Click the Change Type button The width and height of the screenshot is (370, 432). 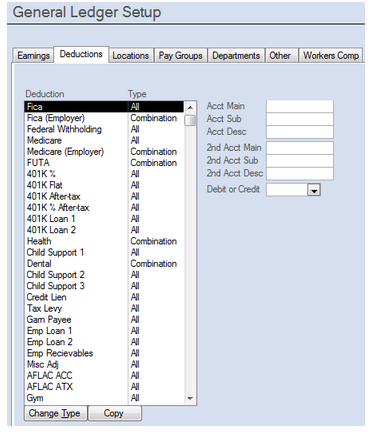click(55, 413)
